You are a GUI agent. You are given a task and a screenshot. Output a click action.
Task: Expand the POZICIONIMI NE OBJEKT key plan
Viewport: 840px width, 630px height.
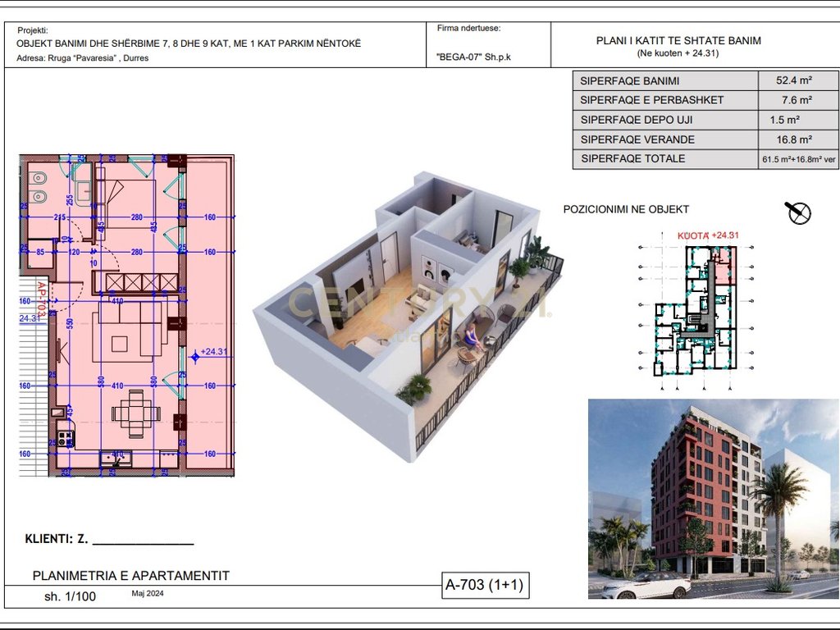(625, 209)
